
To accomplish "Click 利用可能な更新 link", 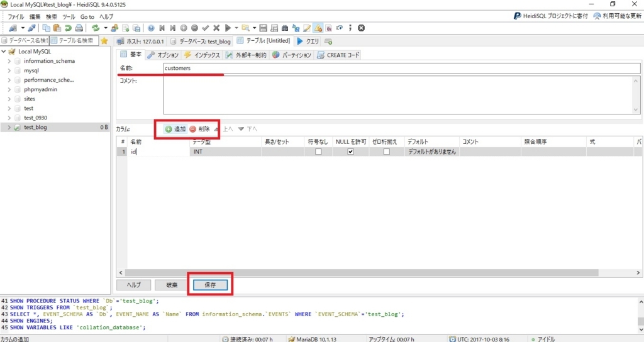I will (617, 16).
